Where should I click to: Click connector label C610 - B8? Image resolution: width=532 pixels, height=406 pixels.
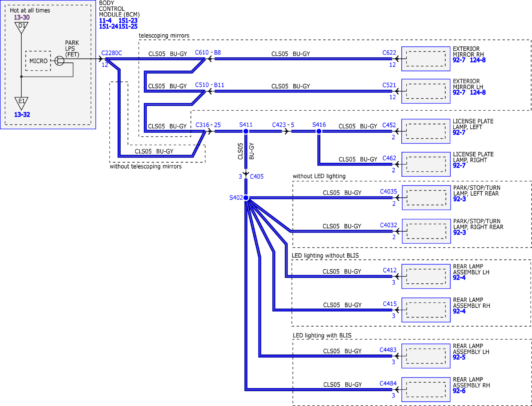[208, 52]
